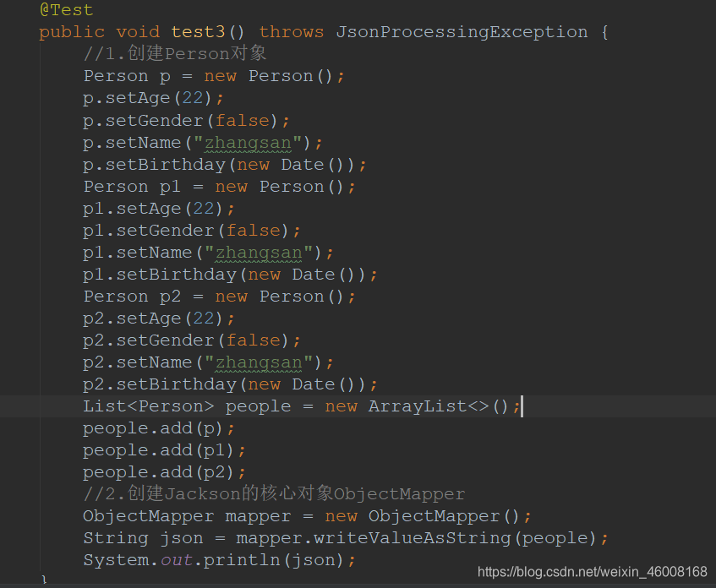Click line 'people.add(p);'
The height and width of the screenshot is (588, 716).
pos(158,428)
